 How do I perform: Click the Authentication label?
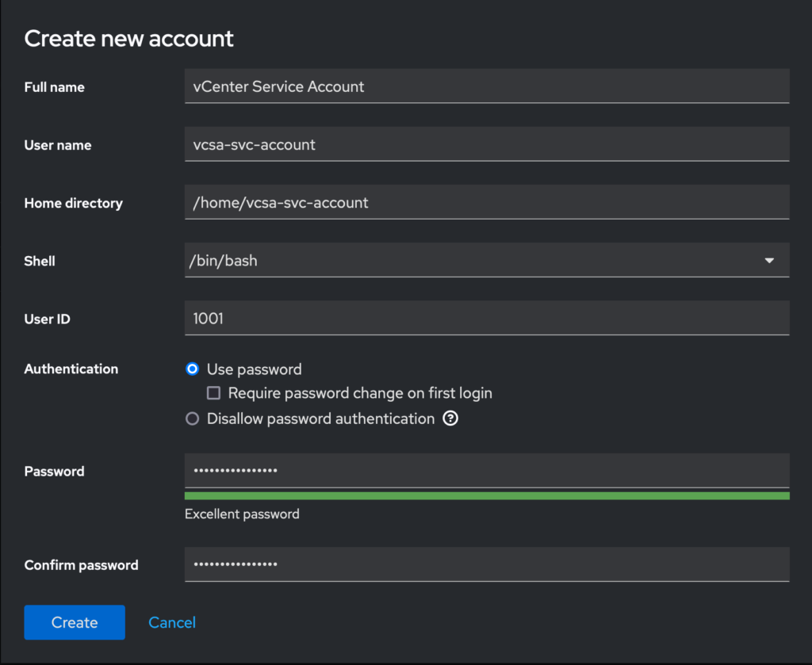coord(71,369)
